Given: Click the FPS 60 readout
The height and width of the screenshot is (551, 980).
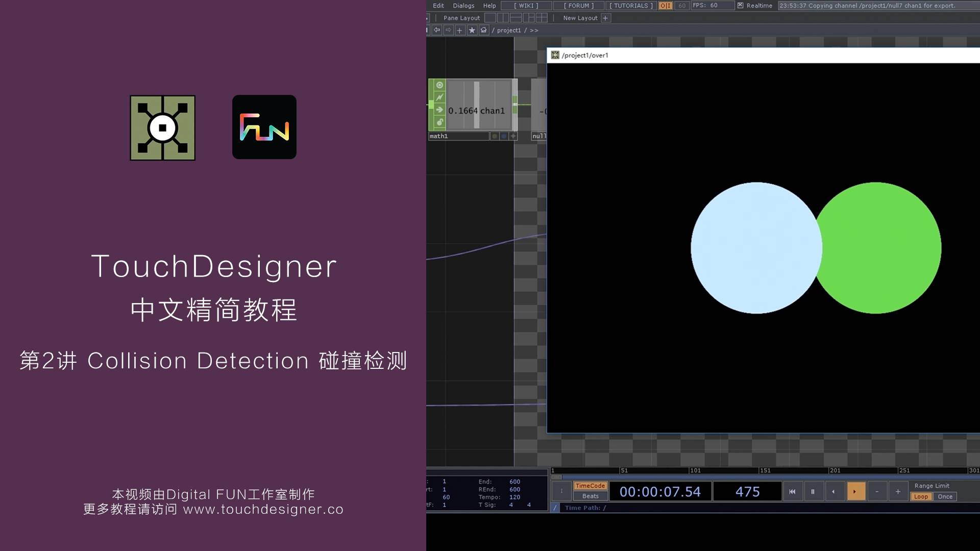Looking at the screenshot, I should (713, 6).
